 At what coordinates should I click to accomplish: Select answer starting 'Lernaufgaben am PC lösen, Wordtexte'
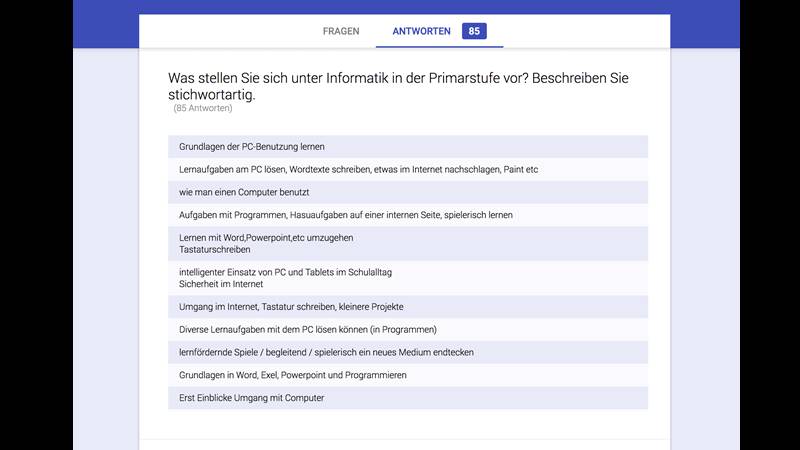click(408, 169)
